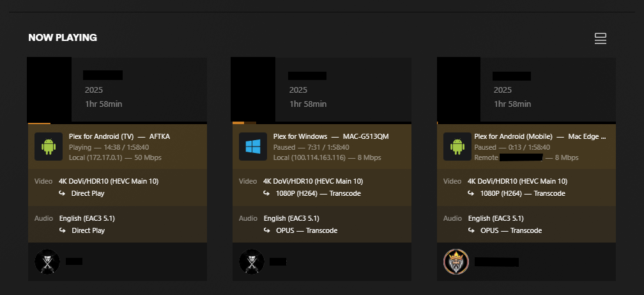This screenshot has width=644, height=295.
Task: Click '2025' year on Windows card
Action: coord(298,90)
